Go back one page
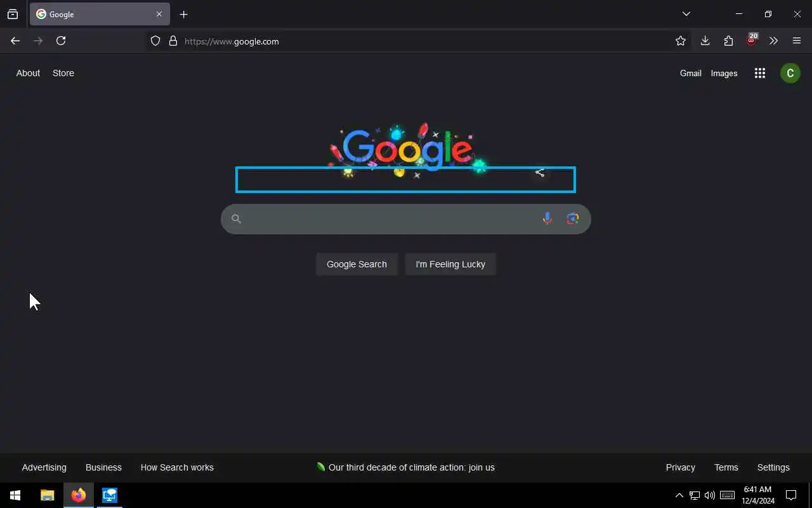This screenshot has height=508, width=812. tap(15, 41)
